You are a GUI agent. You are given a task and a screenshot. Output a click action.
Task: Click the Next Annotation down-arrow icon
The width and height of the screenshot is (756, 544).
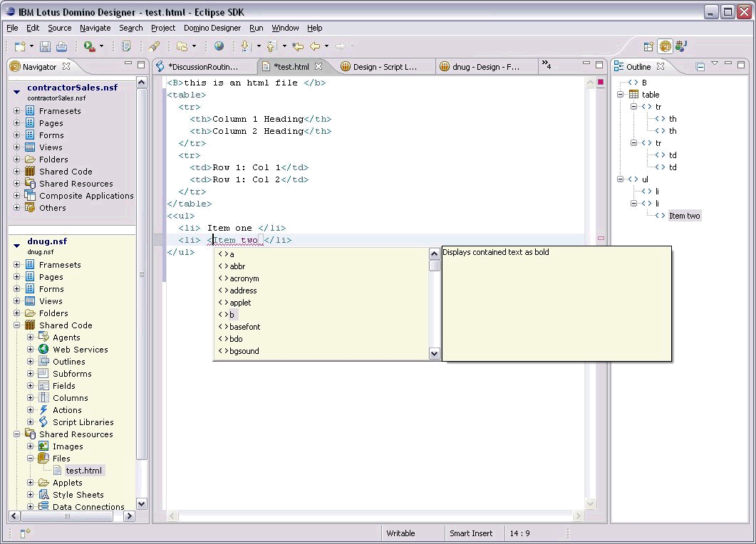coord(246,46)
